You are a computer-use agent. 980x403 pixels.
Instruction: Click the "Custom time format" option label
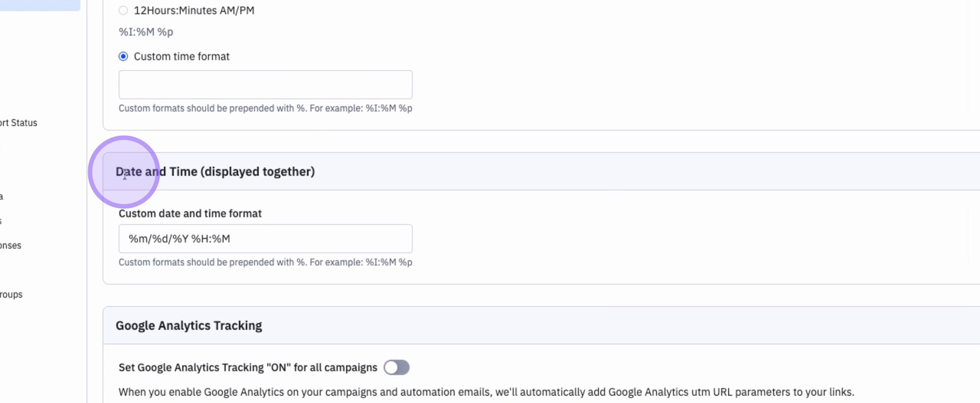click(x=182, y=57)
